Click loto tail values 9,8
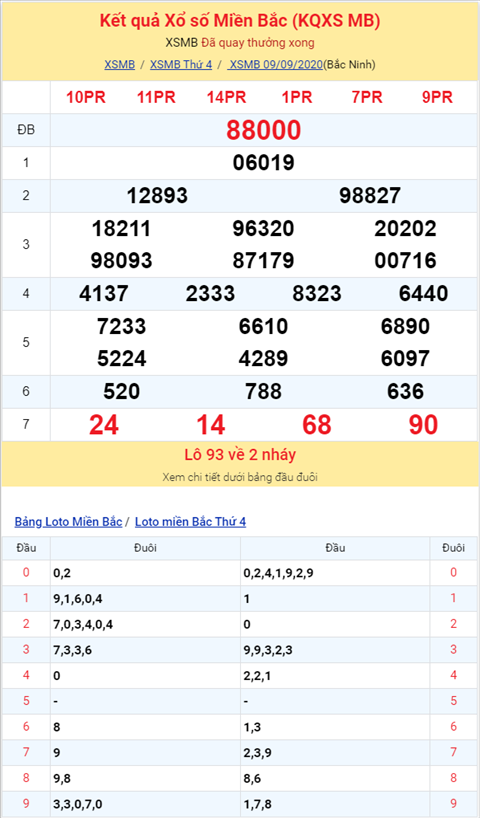 pos(62,779)
